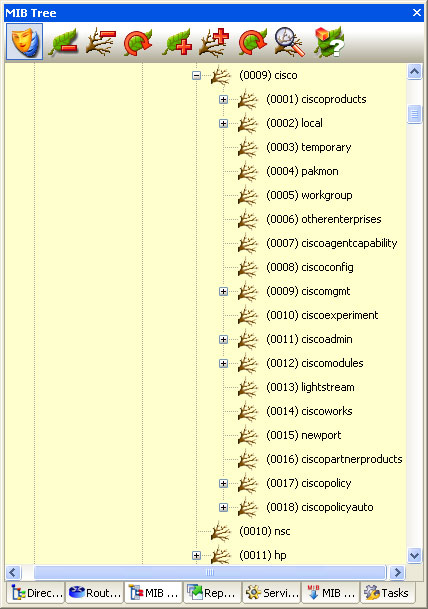
Task: Select (0017) ciscopolicy tree item
Action: 309,484
